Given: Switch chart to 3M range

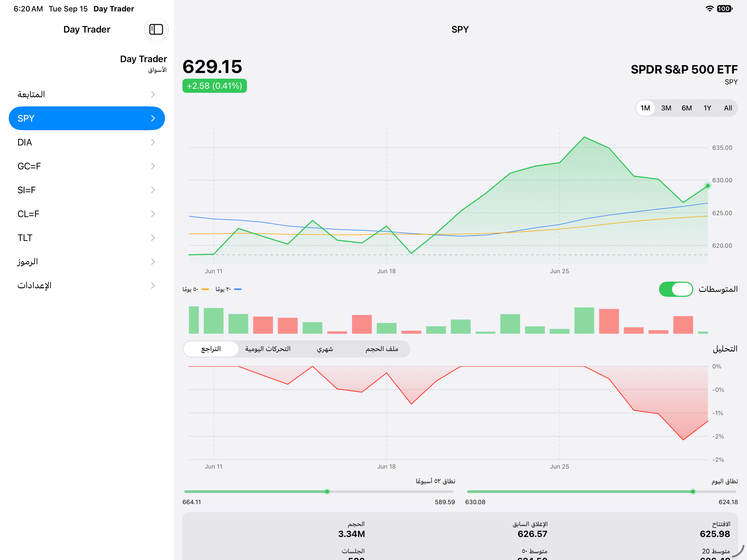Looking at the screenshot, I should 666,108.
